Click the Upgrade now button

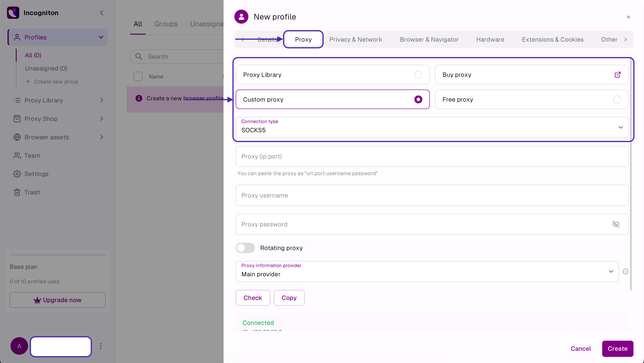[57, 300]
